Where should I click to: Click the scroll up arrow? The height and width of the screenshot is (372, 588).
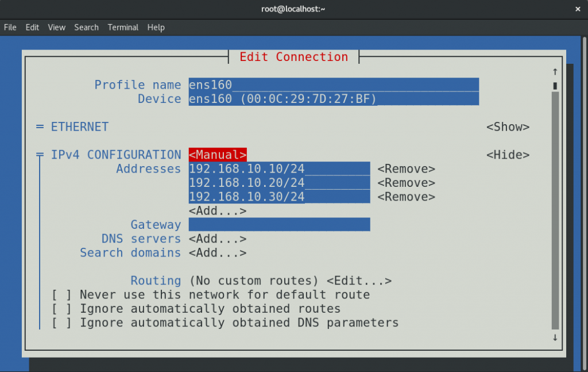(x=555, y=71)
